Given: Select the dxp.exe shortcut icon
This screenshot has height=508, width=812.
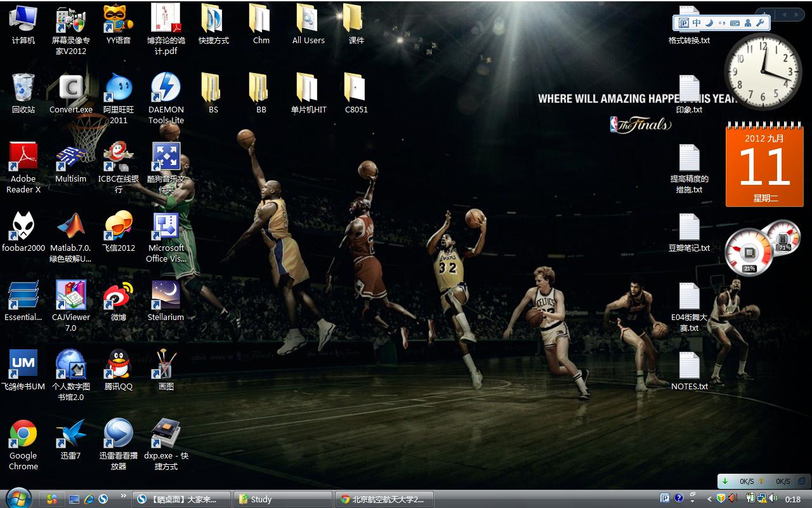Looking at the screenshot, I should [x=166, y=444].
